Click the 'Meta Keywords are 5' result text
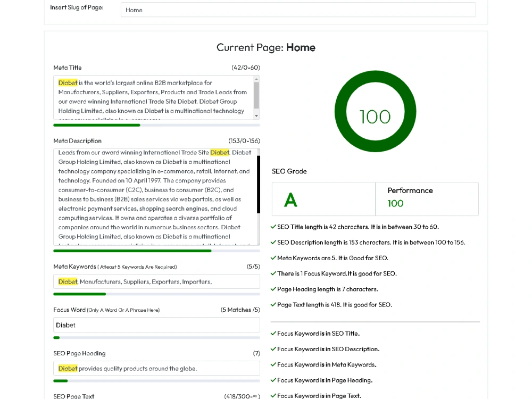The image size is (532, 399). click(x=332, y=258)
